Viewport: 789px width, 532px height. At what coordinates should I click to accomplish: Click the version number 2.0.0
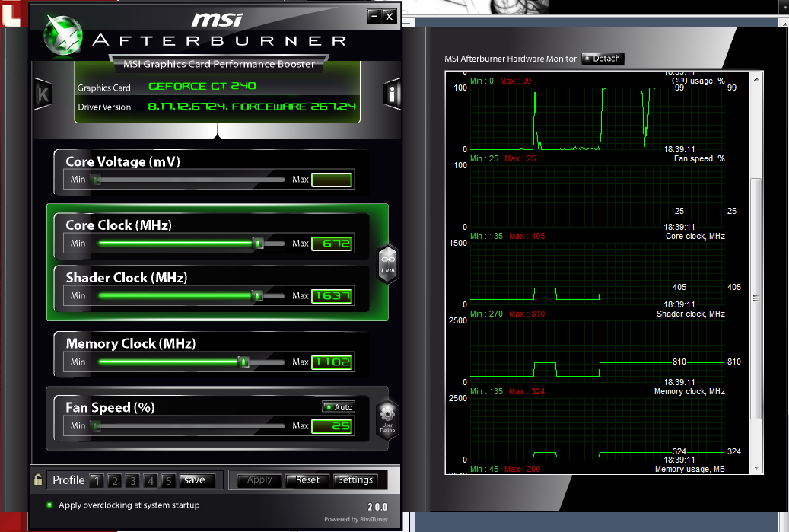(x=377, y=507)
